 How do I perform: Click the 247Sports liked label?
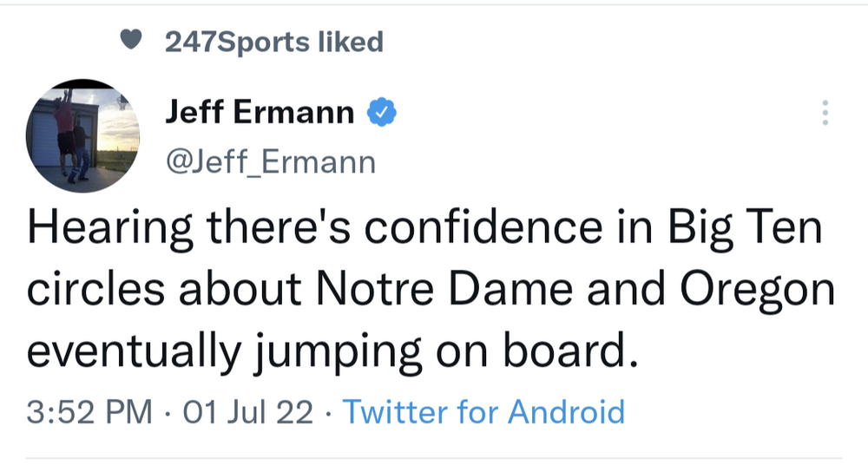click(x=273, y=42)
